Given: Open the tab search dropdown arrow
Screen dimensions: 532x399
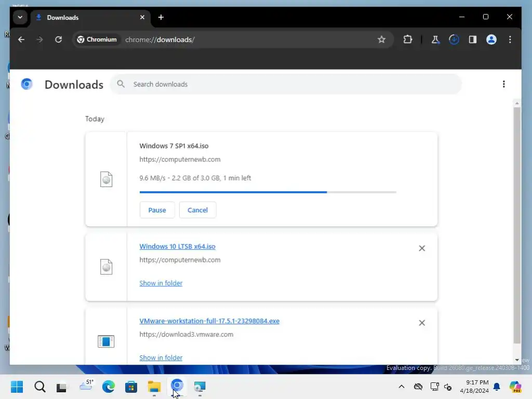Looking at the screenshot, I should tap(20, 17).
